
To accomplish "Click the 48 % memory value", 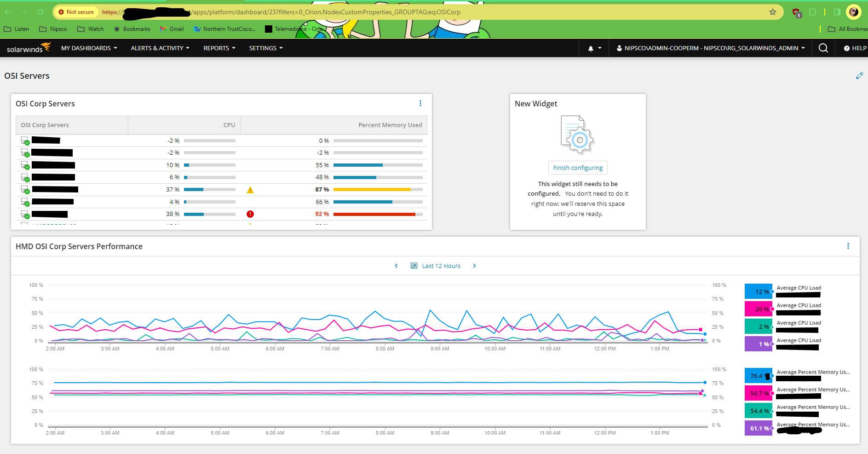I will pyautogui.click(x=322, y=177).
